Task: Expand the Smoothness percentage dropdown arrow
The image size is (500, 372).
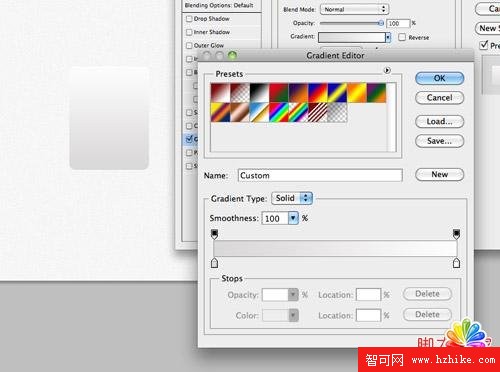Action: [x=293, y=218]
